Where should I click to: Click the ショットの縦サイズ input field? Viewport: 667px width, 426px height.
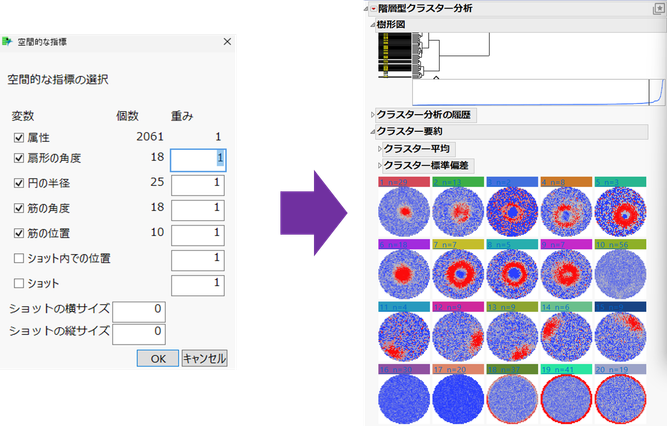(139, 335)
